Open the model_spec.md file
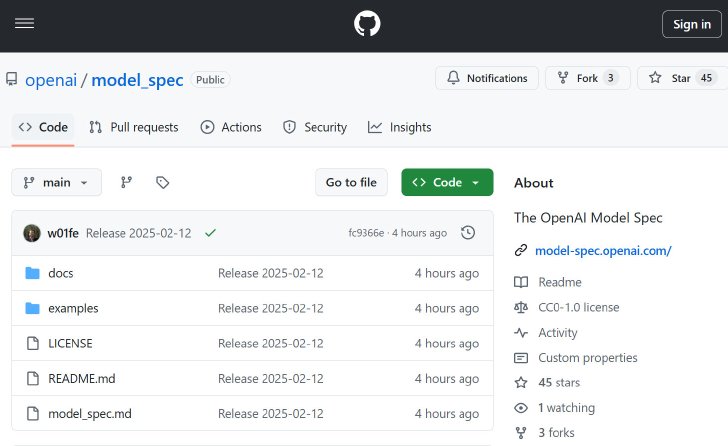The height and width of the screenshot is (446, 728). pyautogui.click(x=90, y=414)
